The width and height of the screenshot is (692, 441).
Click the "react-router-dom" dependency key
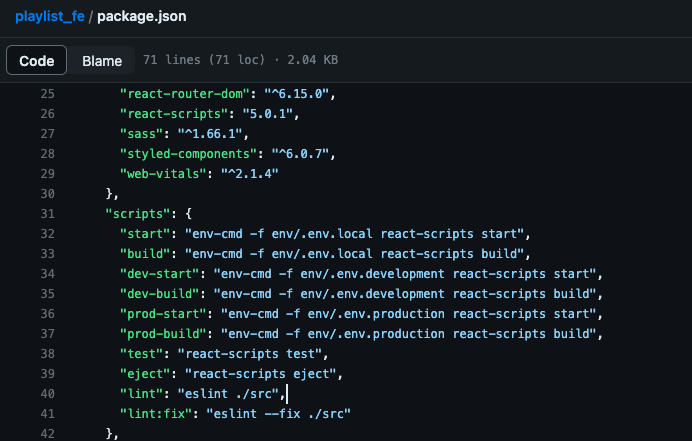(x=185, y=94)
